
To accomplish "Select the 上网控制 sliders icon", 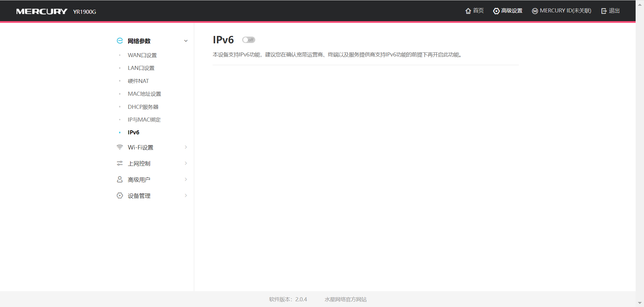I will coord(120,163).
